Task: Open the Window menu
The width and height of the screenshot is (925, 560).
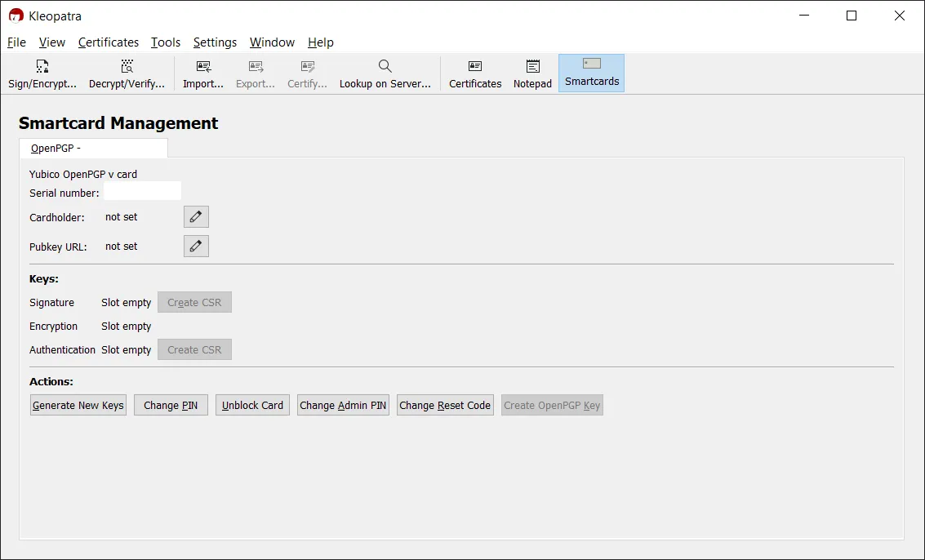Action: click(272, 42)
